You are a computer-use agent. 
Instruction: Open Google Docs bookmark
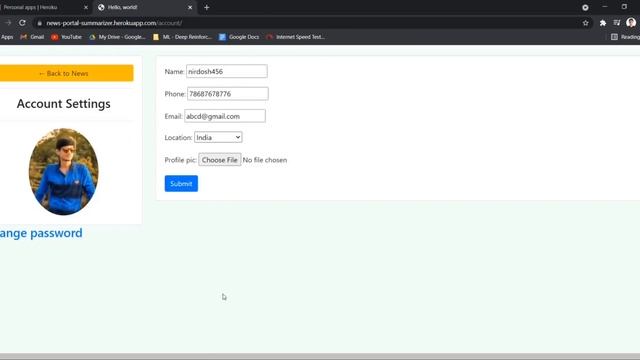[x=239, y=37]
